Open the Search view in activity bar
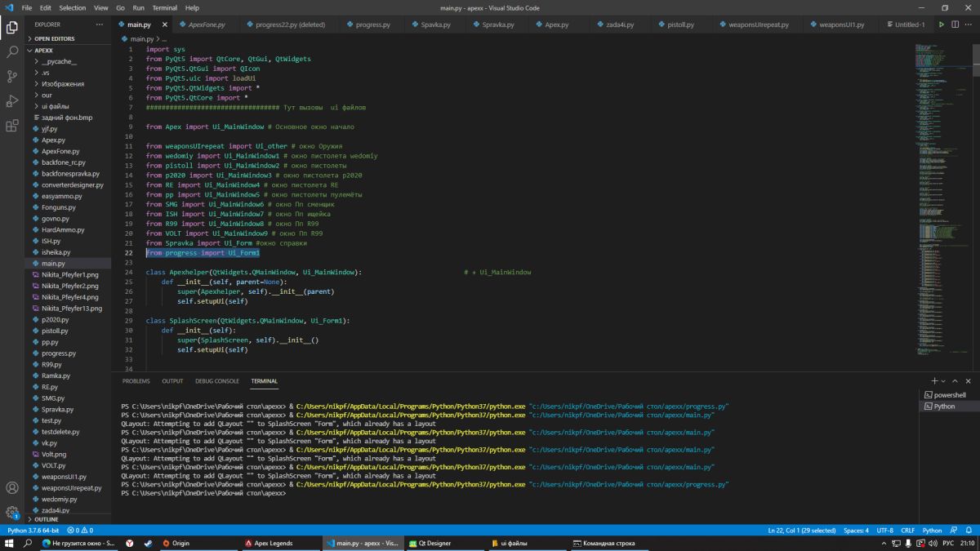 pos(12,51)
